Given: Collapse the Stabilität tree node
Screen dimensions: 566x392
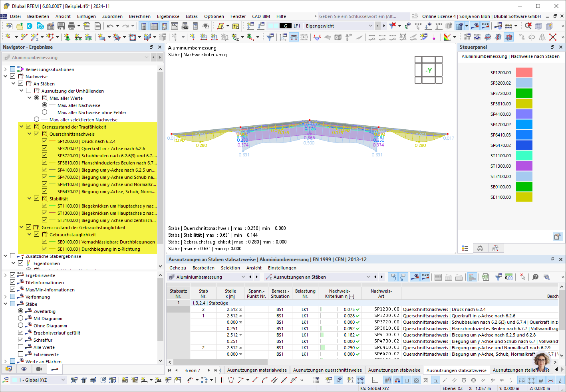Looking at the screenshot, I should coord(29,199).
